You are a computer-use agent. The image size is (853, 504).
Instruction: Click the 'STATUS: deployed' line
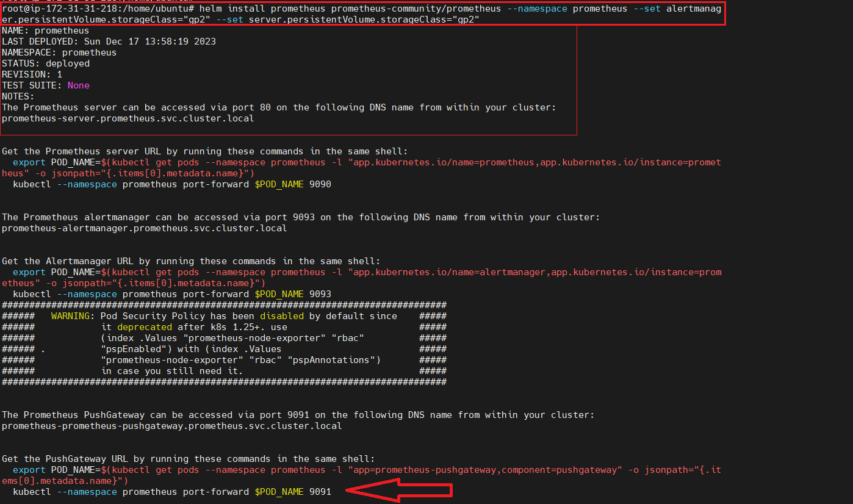tap(46, 63)
